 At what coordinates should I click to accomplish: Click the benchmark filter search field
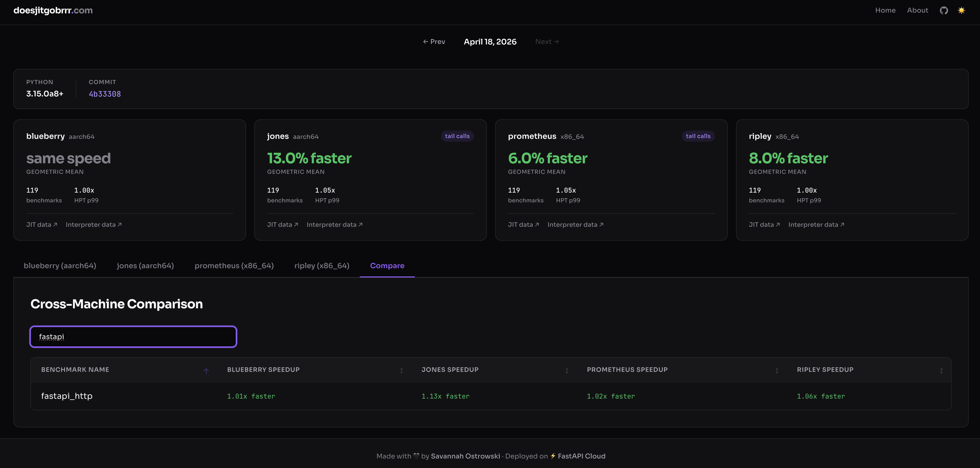(133, 336)
